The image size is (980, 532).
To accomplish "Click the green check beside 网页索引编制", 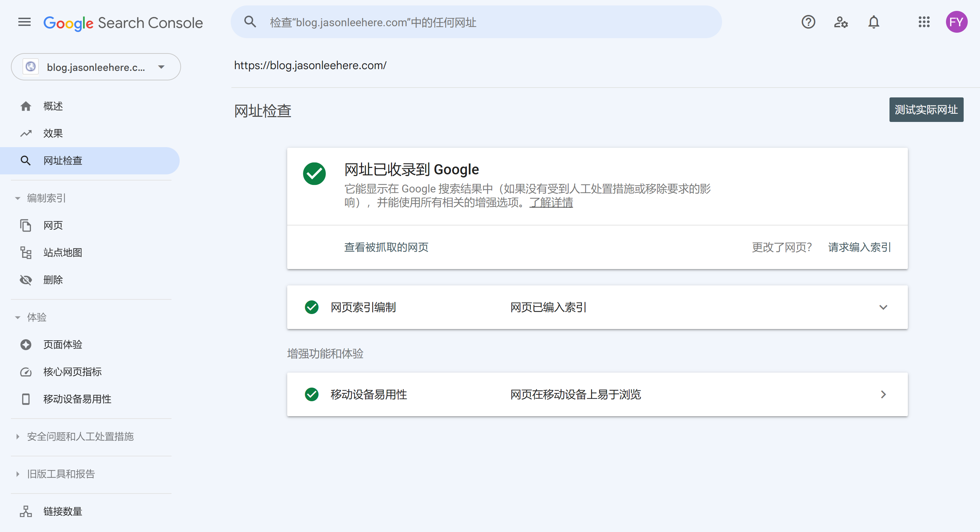I will click(x=312, y=307).
